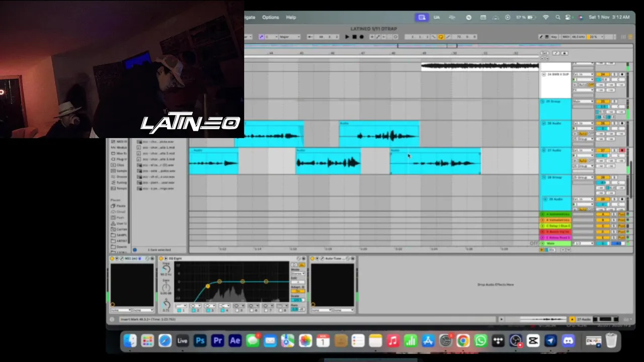Screen dimensions: 644x362
Task: Open Spotlight search in the menu bar
Action: pos(558,17)
